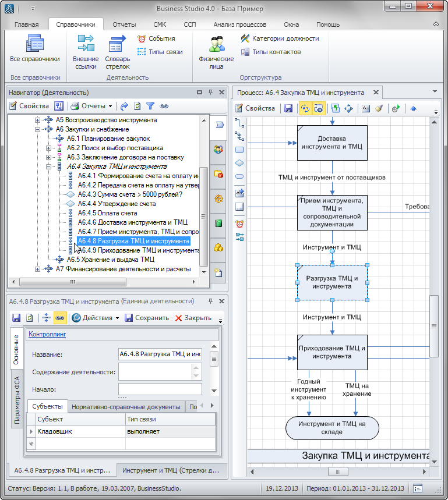The height and width of the screenshot is (500, 448).
Task: Open the Нормативно-справочные документы tab
Action: [x=126, y=406]
